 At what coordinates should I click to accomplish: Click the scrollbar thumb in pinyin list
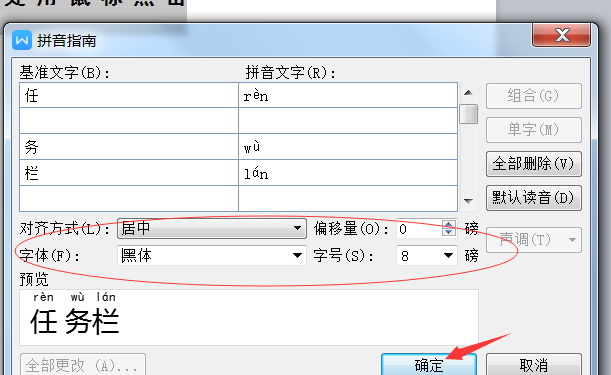[468, 114]
